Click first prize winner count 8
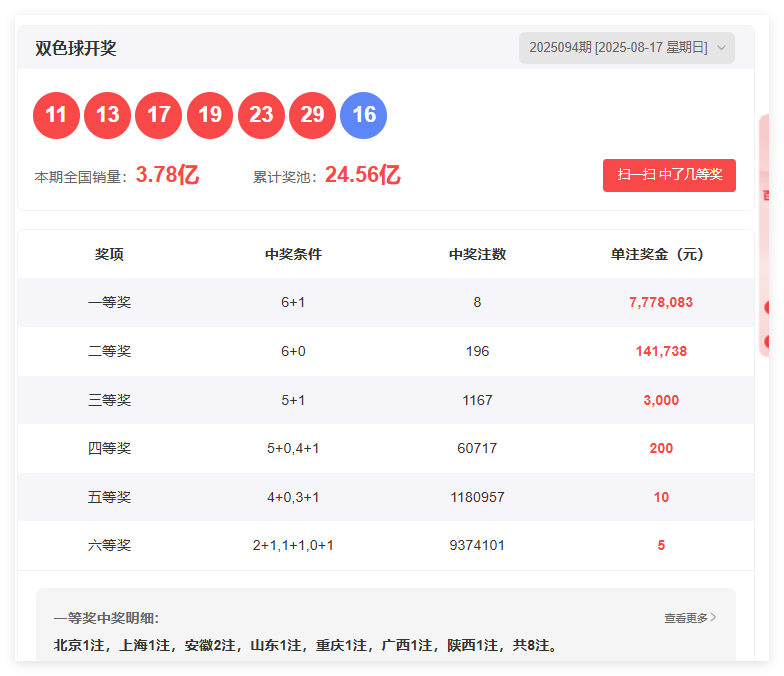Viewport: 784px width, 676px height. click(x=478, y=302)
